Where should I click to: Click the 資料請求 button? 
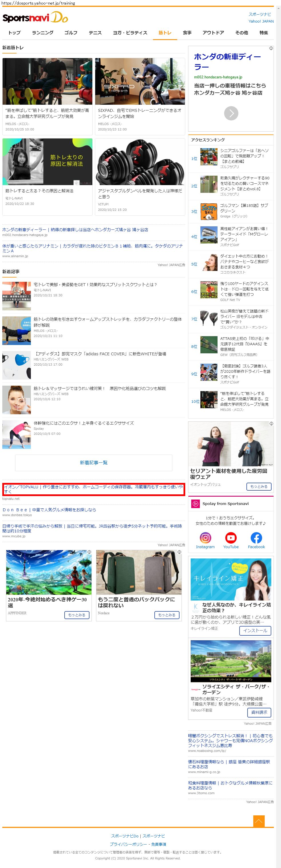click(x=259, y=712)
